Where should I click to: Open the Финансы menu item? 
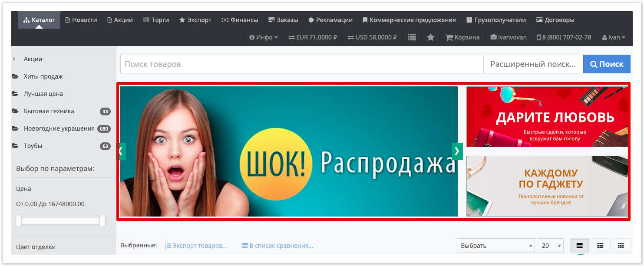tap(240, 20)
